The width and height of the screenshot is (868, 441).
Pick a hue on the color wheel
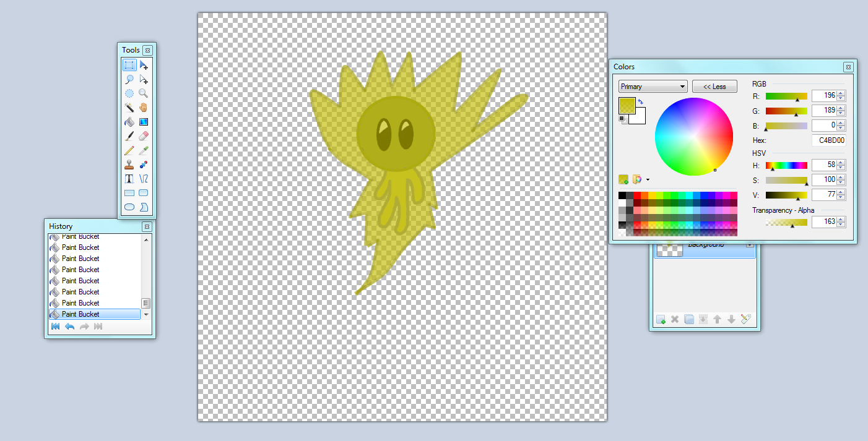click(694, 137)
